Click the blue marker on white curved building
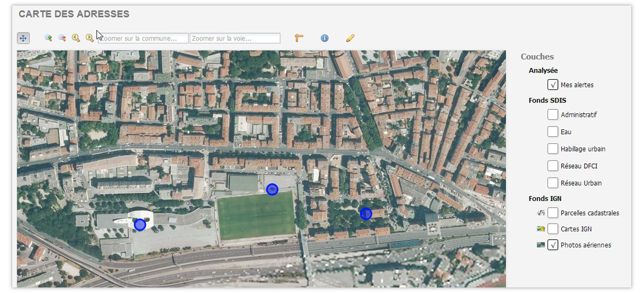 point(140,224)
